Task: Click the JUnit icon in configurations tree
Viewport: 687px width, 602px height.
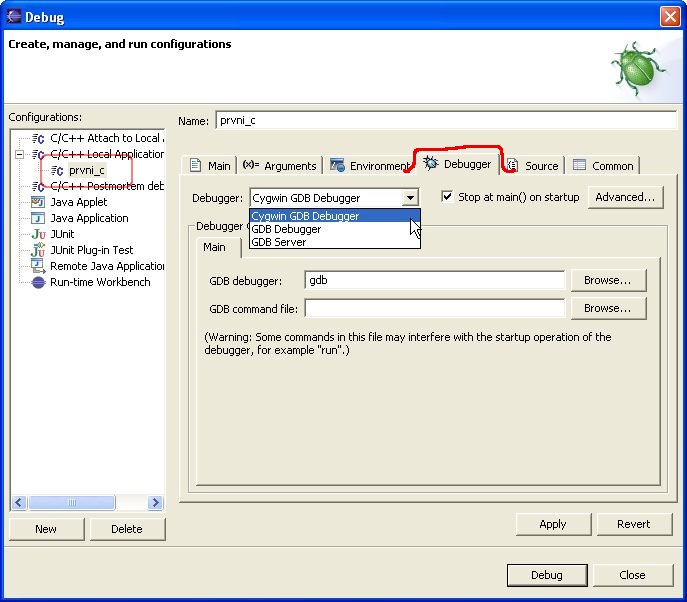Action: pyautogui.click(x=38, y=234)
